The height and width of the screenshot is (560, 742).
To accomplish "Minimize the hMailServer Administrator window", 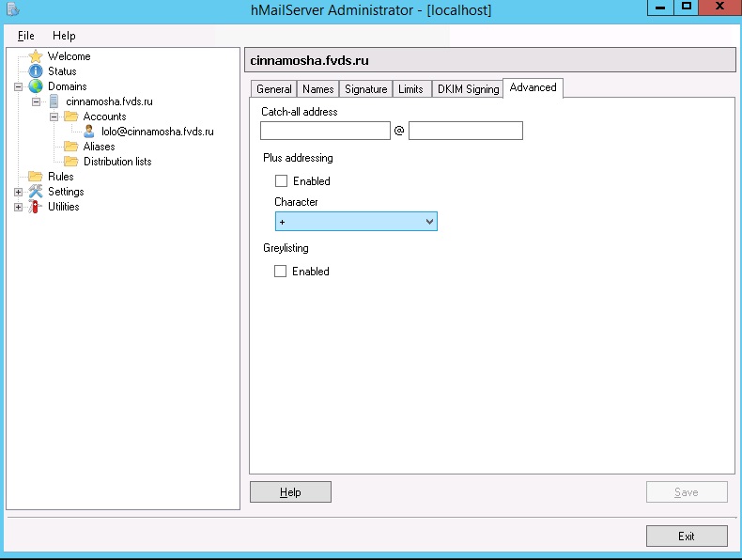I will coord(660,8).
